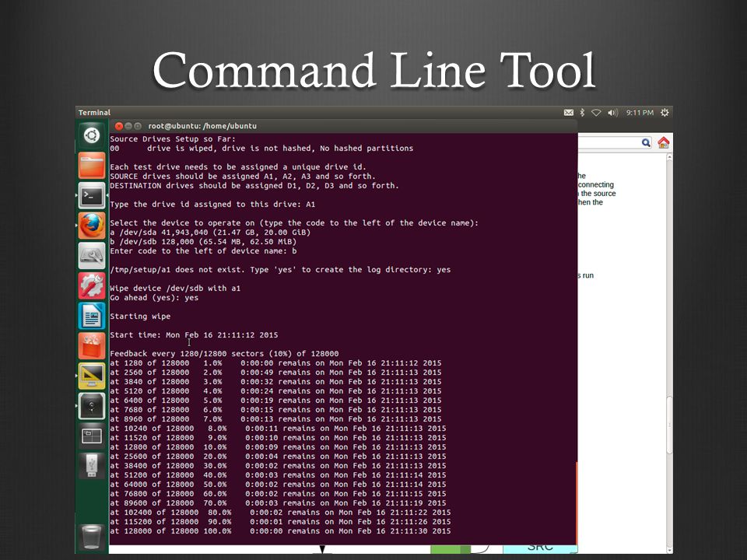This screenshot has width=747, height=560.
Task: Open the sound volume indicator
Action: click(x=612, y=113)
